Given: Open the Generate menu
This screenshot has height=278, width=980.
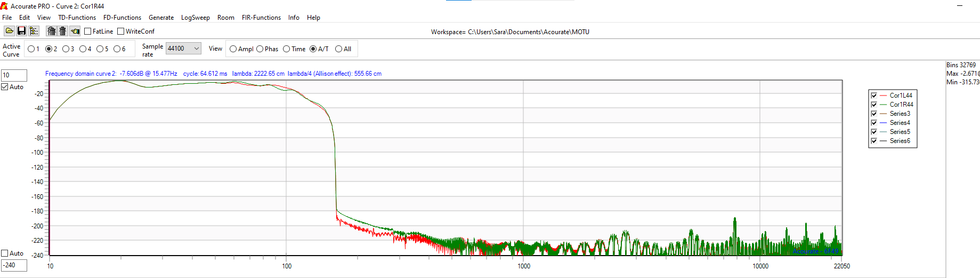Looking at the screenshot, I should [x=161, y=18].
